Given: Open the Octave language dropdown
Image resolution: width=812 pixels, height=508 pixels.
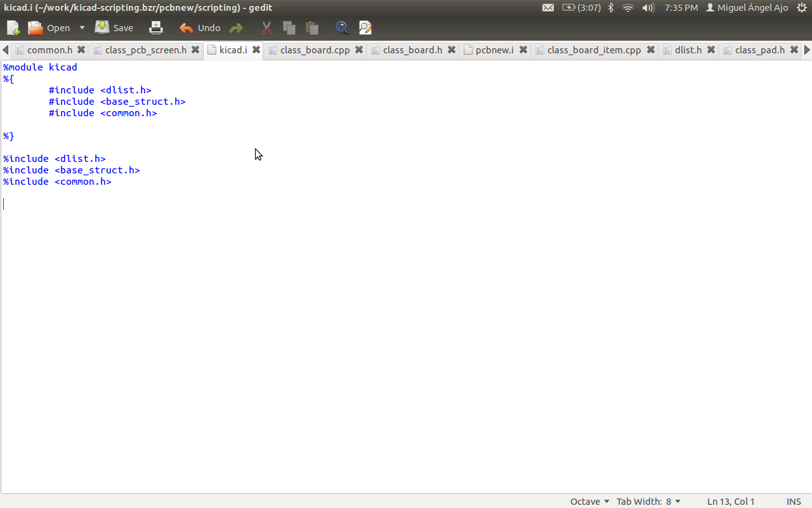Looking at the screenshot, I should point(589,502).
